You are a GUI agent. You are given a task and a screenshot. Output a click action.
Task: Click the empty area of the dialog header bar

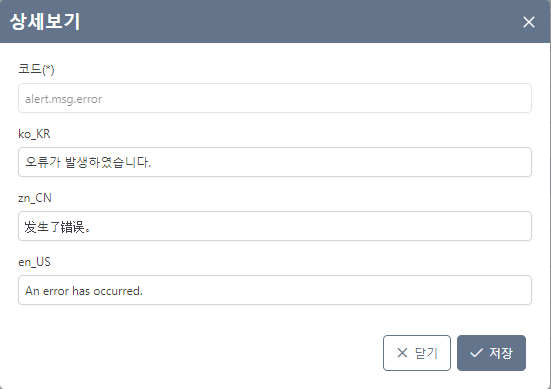[299, 21]
